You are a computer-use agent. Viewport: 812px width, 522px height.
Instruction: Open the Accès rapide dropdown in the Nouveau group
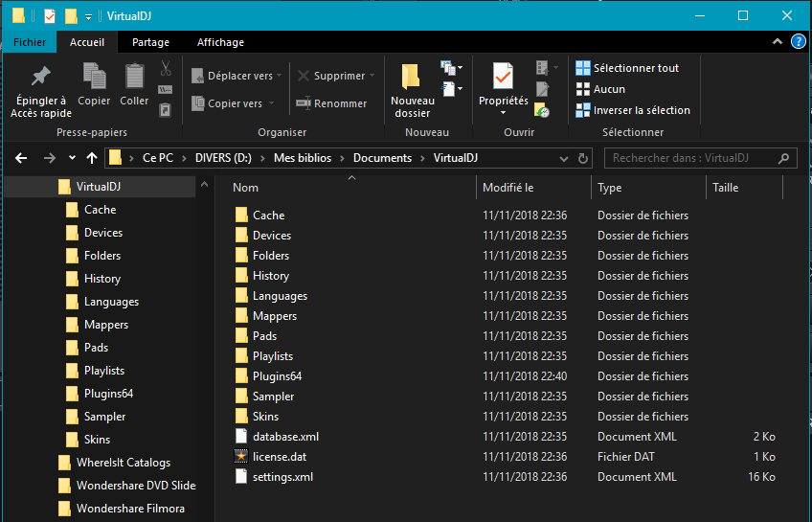click(x=460, y=88)
